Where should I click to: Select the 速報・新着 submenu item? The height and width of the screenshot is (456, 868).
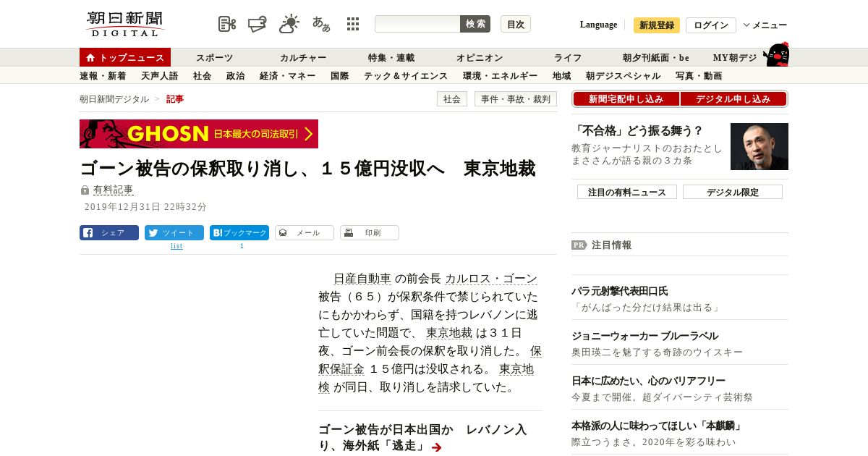103,76
